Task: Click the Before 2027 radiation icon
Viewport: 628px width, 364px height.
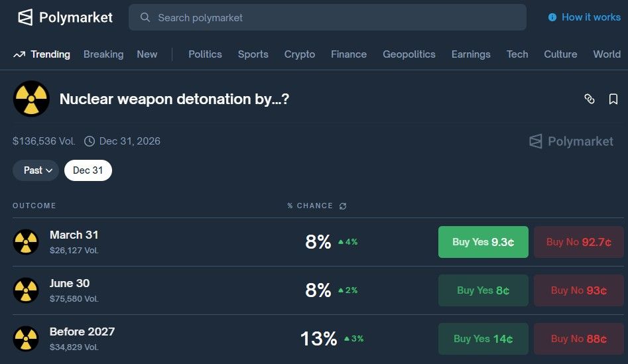Action: click(26, 339)
